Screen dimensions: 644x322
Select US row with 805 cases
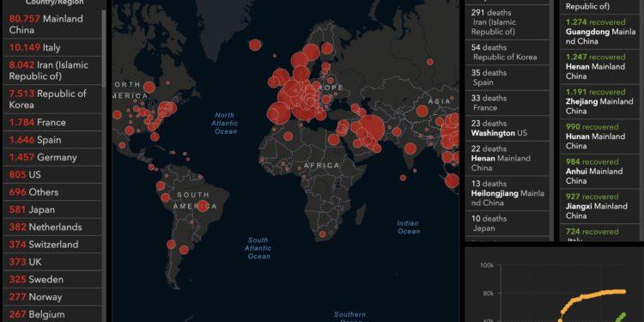[52, 174]
